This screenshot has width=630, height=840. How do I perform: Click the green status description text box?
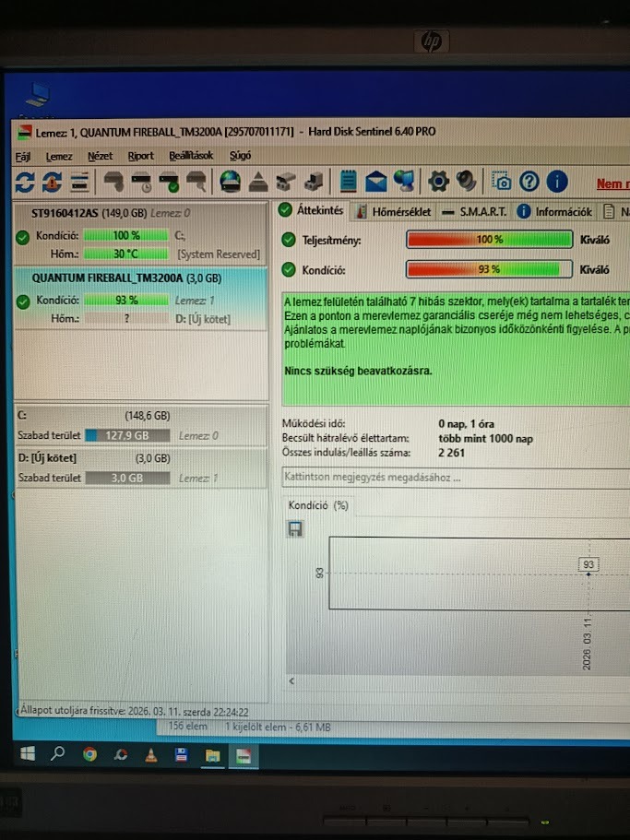[x=456, y=349]
